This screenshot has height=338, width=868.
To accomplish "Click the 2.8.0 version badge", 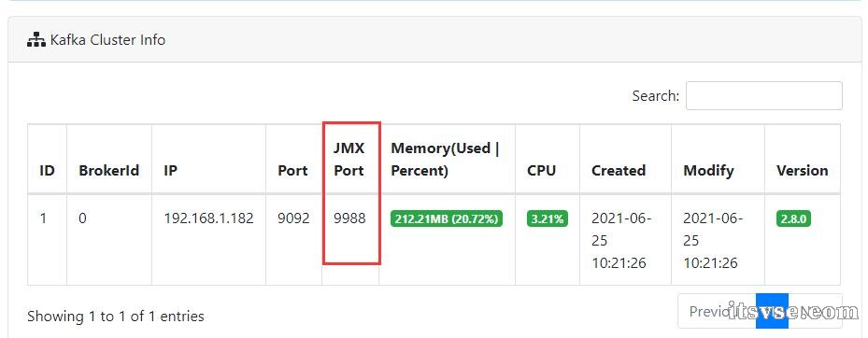I will click(794, 218).
